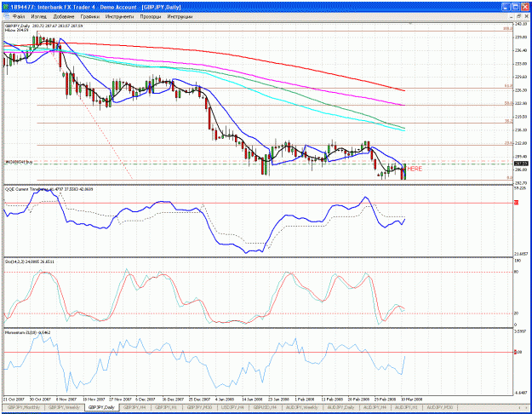Click the tab strip scroll-right arrow
This screenshot has width=532, height=414.
tap(526, 407)
